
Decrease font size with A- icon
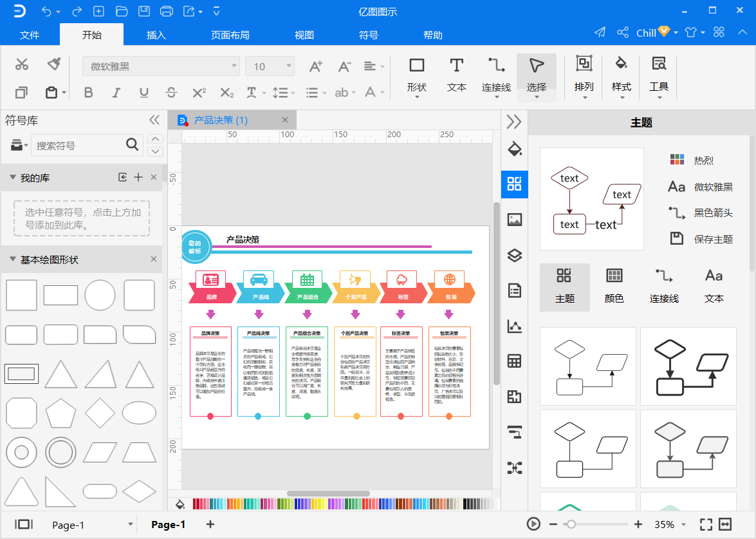(344, 66)
